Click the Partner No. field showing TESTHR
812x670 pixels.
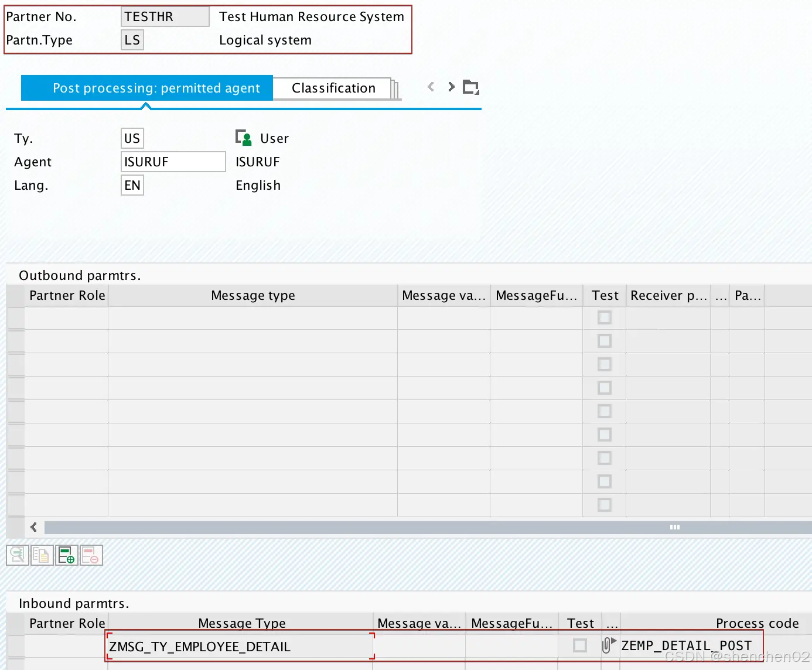(x=164, y=16)
